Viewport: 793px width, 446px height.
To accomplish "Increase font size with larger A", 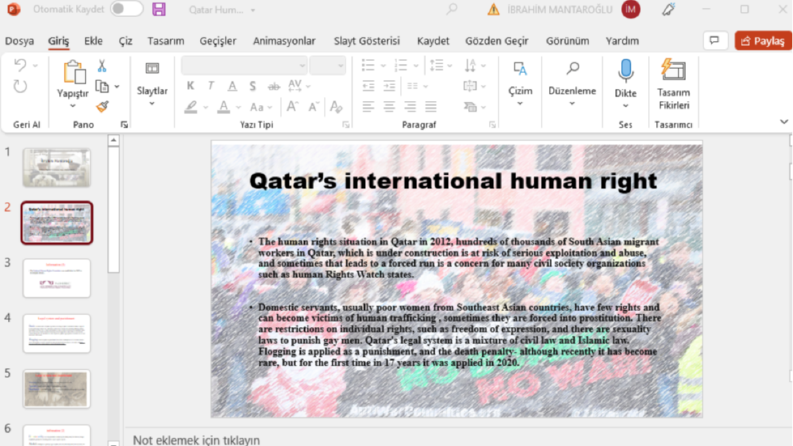I will 292,107.
